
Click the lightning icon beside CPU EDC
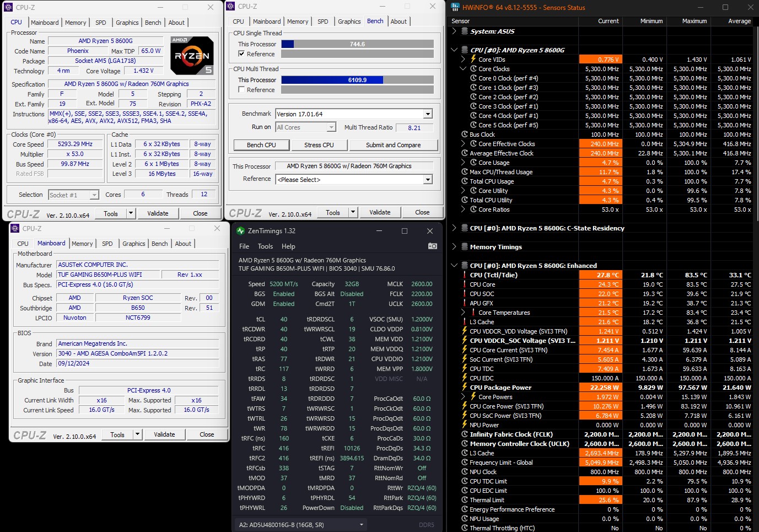coord(465,378)
